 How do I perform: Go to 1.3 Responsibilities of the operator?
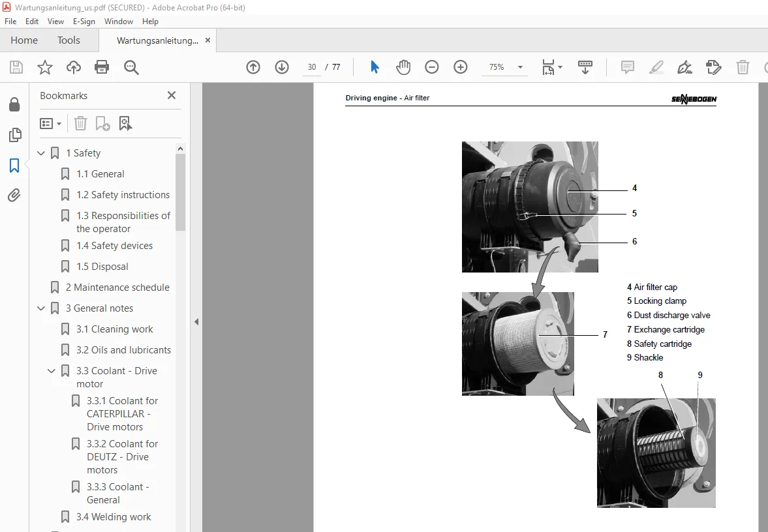click(x=123, y=222)
